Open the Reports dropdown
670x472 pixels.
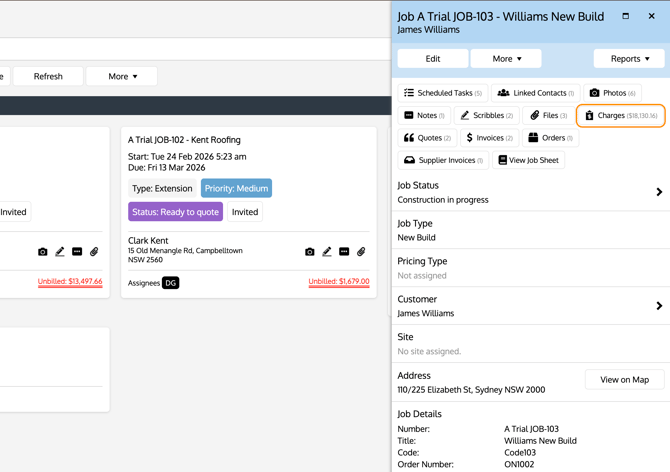(x=629, y=59)
